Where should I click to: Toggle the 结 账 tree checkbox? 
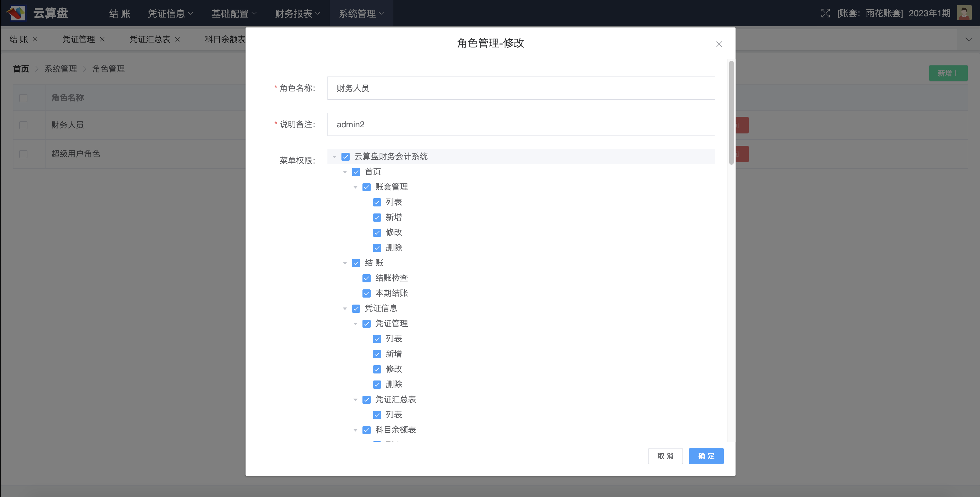tap(356, 263)
